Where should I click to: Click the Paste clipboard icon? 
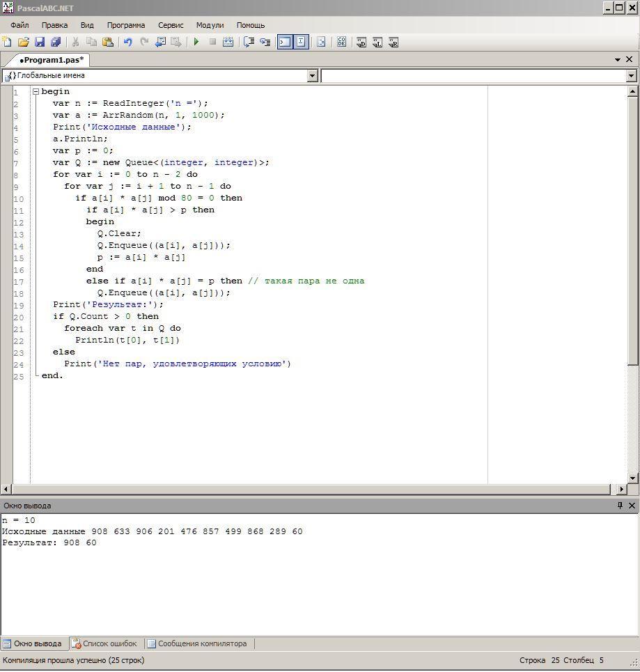(107, 42)
